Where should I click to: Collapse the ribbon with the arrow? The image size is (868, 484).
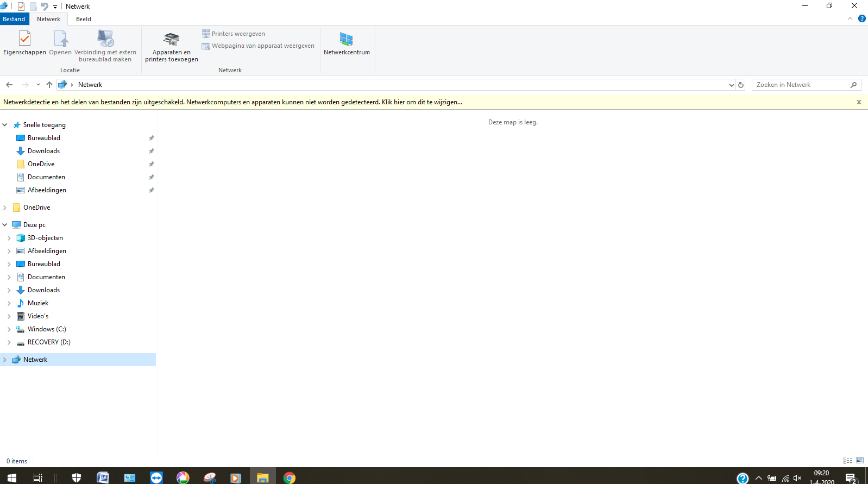pos(850,18)
